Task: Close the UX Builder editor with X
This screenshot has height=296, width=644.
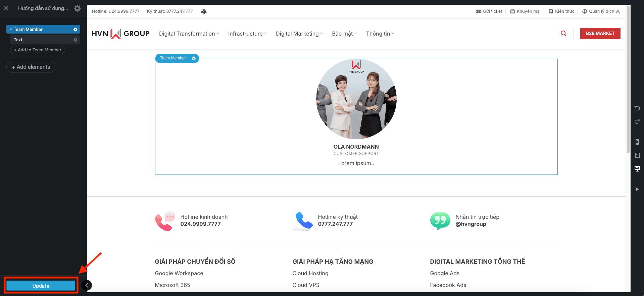Action: tap(6, 8)
